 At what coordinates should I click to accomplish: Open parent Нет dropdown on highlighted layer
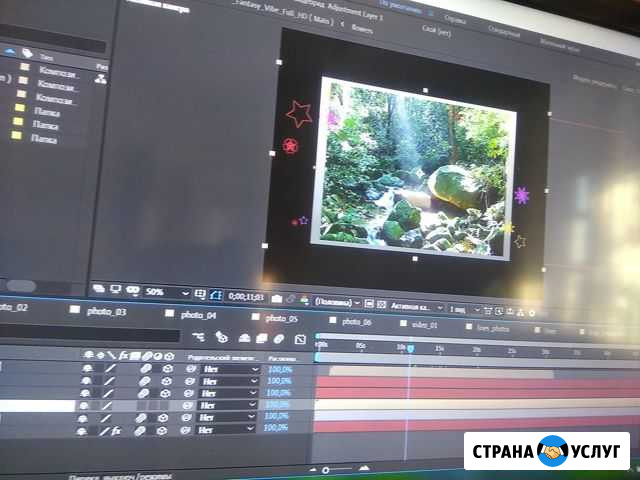[x=227, y=405]
